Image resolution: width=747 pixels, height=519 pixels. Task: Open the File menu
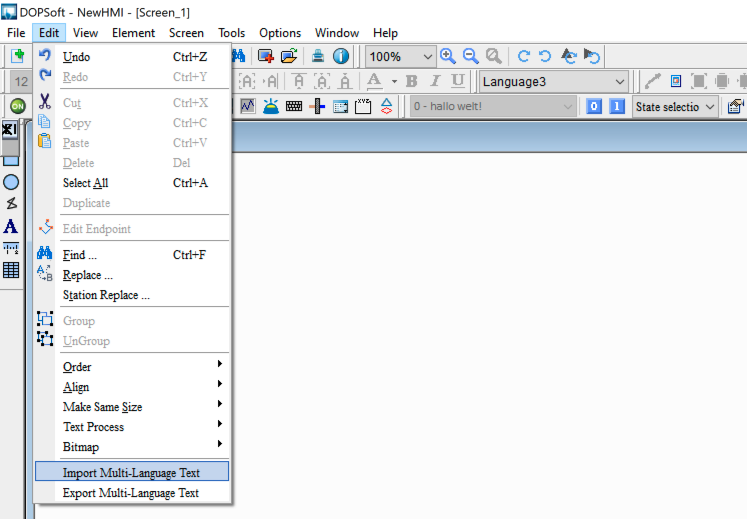tap(16, 33)
